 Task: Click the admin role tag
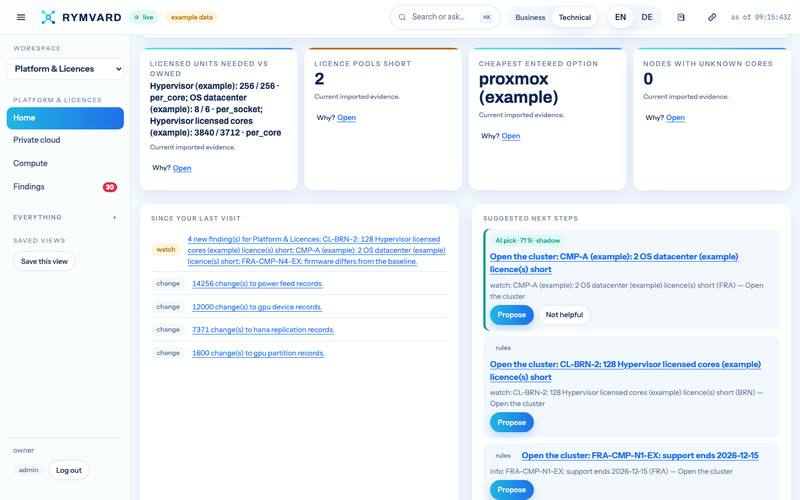tap(29, 470)
